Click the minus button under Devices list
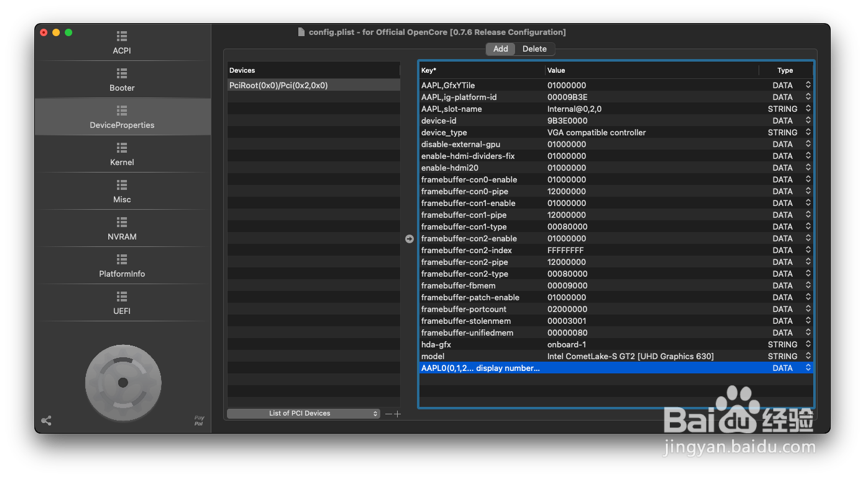864x477 pixels. click(x=388, y=414)
